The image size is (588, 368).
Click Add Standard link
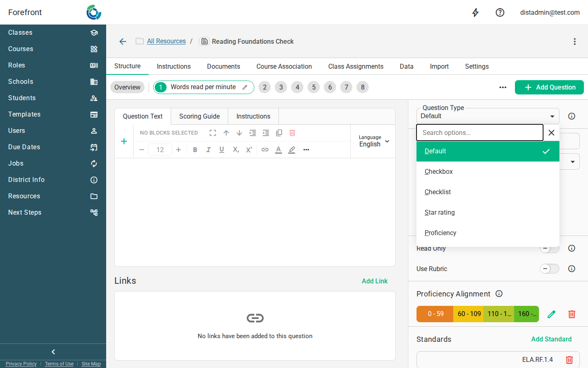point(551,339)
